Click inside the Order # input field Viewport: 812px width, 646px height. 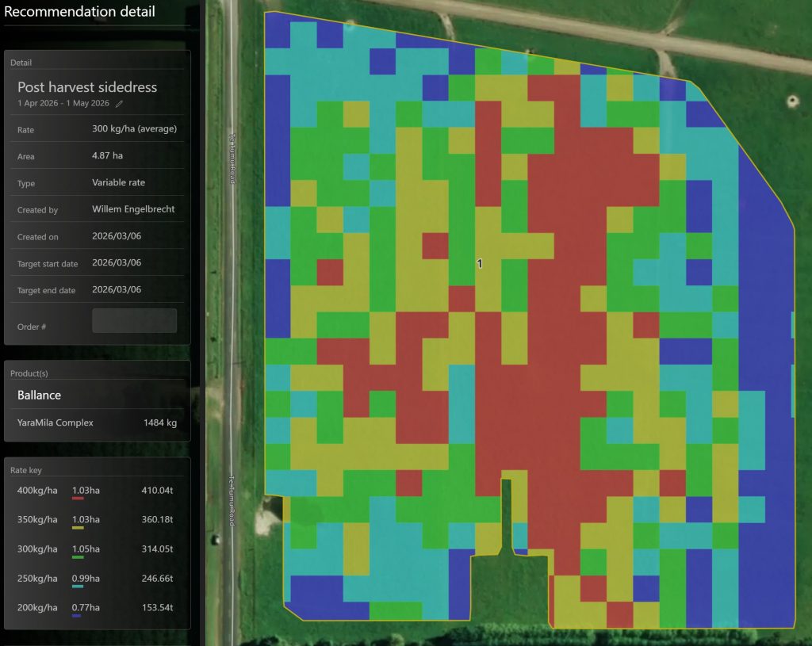(x=134, y=320)
